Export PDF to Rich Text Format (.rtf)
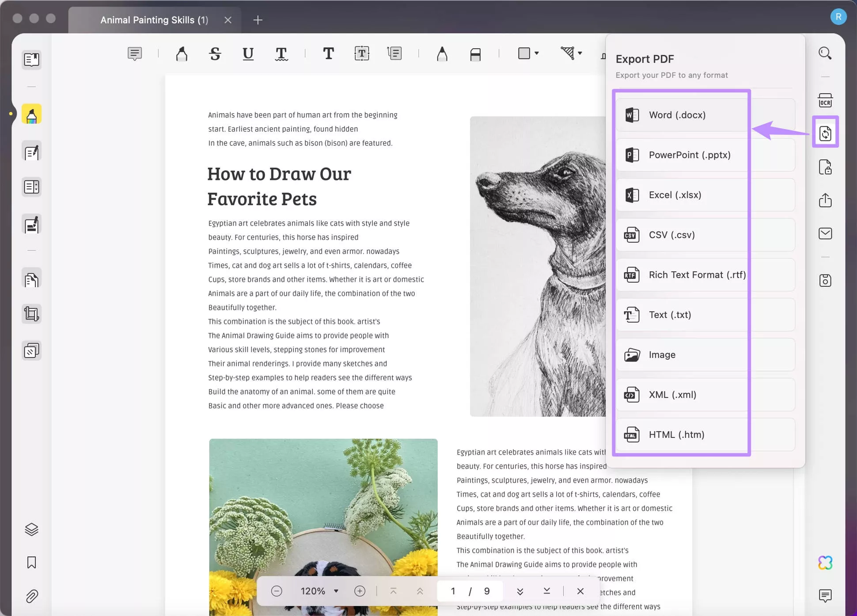Image resolution: width=857 pixels, height=616 pixels. 705,275
